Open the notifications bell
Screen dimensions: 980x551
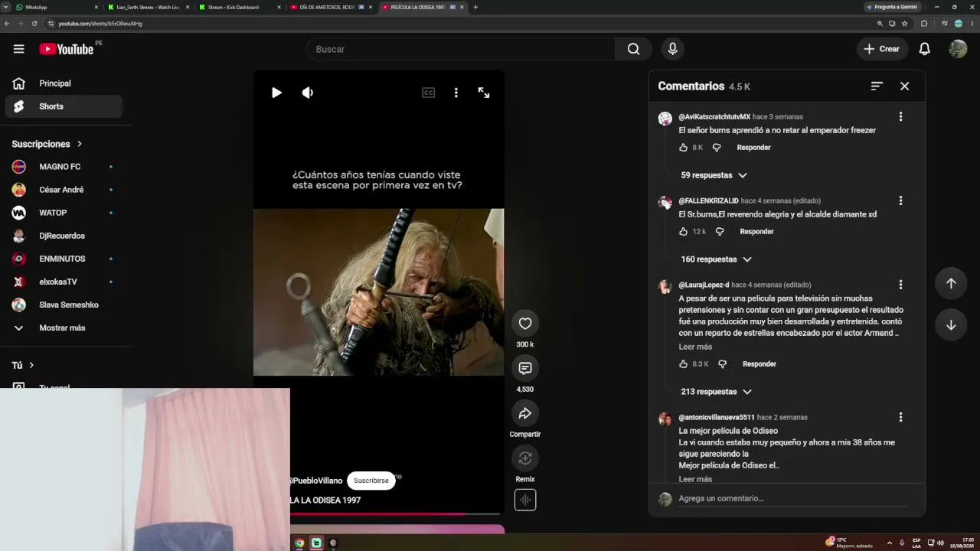925,49
